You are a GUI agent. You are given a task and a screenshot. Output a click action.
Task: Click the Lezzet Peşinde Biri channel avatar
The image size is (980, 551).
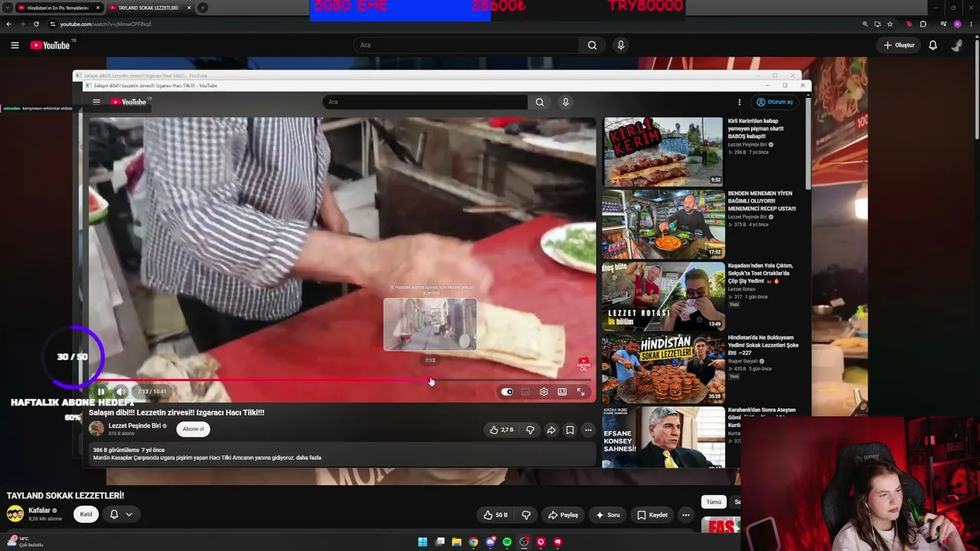(x=96, y=429)
